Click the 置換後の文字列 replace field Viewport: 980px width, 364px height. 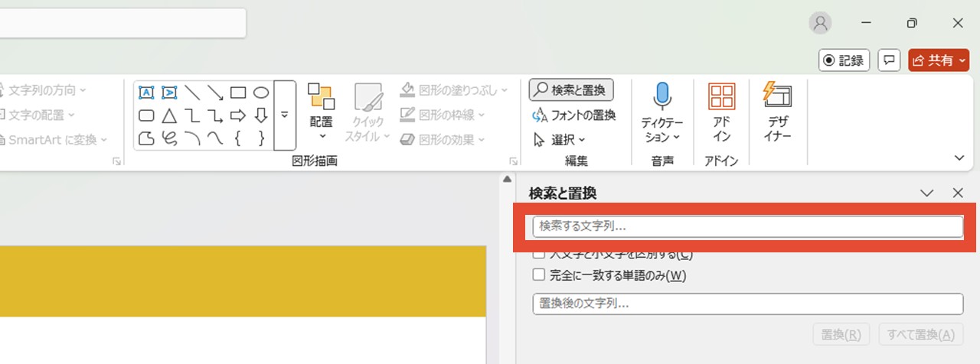coord(747,304)
